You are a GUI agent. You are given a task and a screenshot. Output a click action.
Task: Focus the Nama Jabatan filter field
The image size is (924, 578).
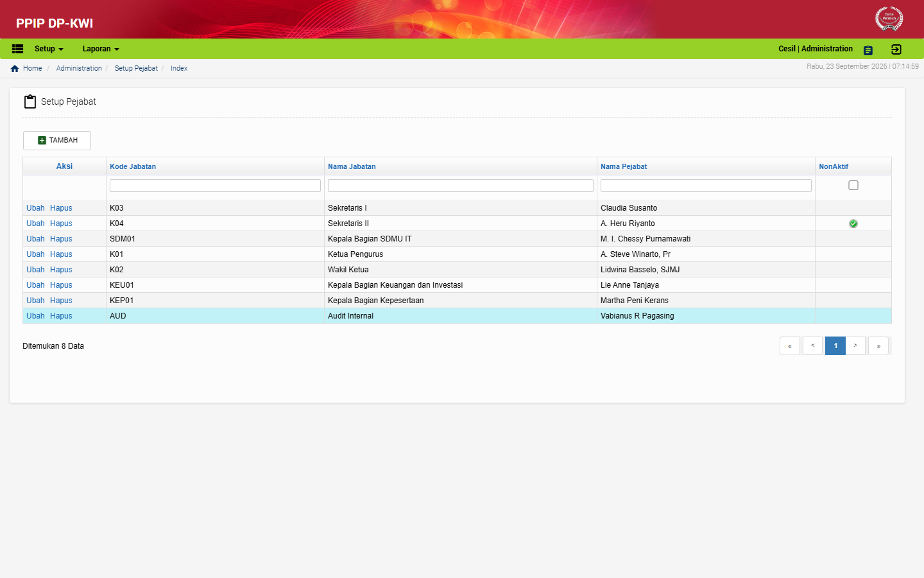coord(461,186)
